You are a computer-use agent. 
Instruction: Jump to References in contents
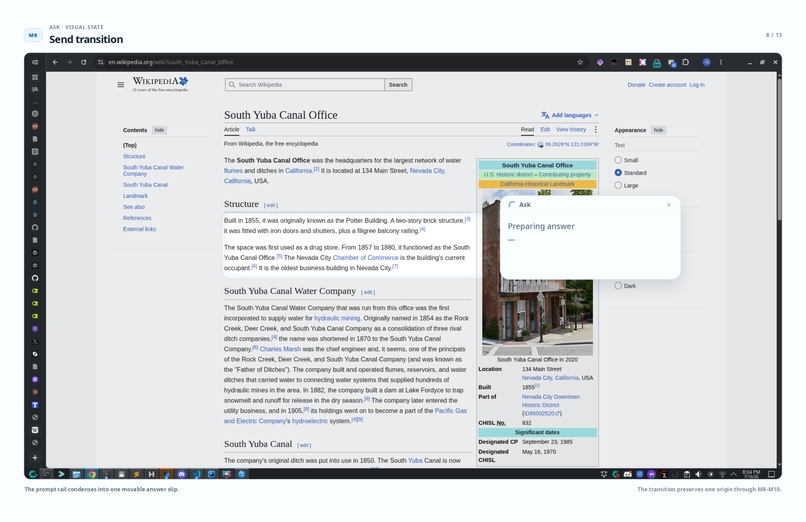coord(137,218)
